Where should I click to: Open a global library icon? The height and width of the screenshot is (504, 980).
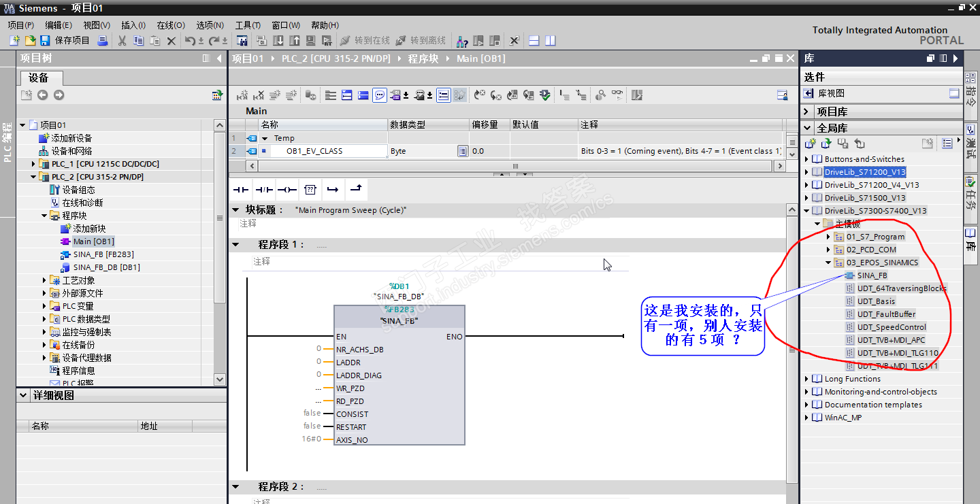point(826,144)
